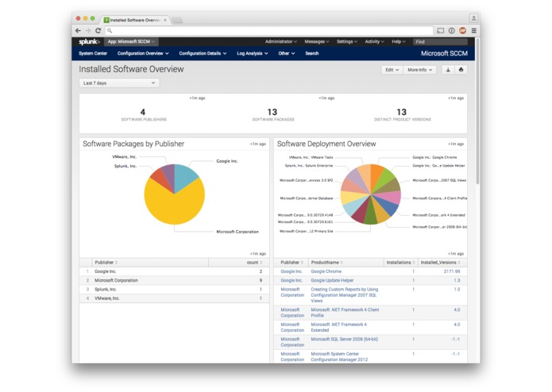
Task: Open Microsoft .NET Framework 4 Extended link
Action: (x=338, y=327)
